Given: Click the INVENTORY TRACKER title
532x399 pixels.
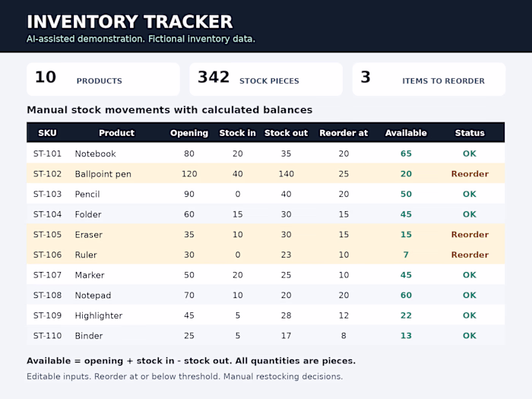Looking at the screenshot, I should pyautogui.click(x=130, y=22).
